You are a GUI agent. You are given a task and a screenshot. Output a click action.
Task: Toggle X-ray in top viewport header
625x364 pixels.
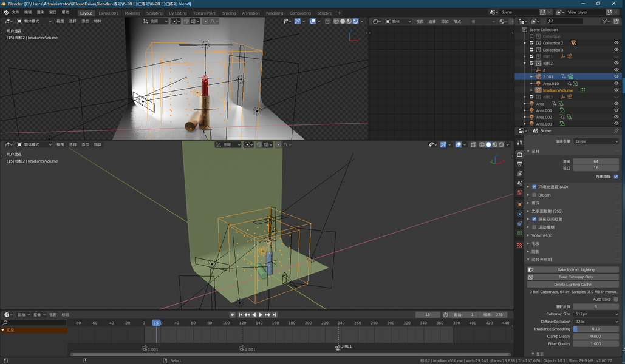tap(327, 21)
